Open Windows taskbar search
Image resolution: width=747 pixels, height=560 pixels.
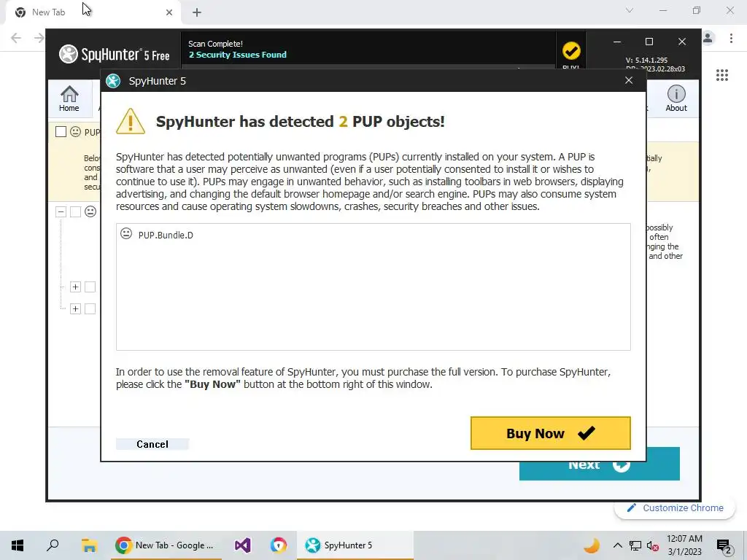click(53, 545)
